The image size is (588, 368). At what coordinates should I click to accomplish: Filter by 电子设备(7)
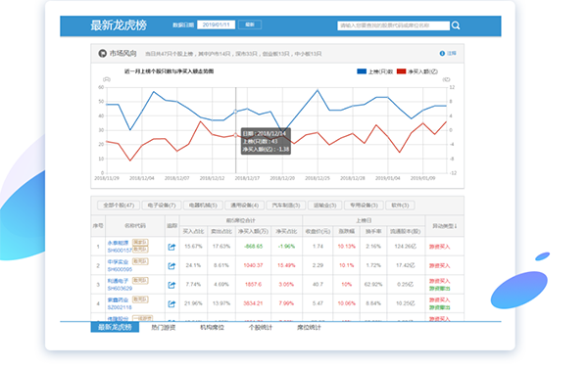pyautogui.click(x=162, y=206)
